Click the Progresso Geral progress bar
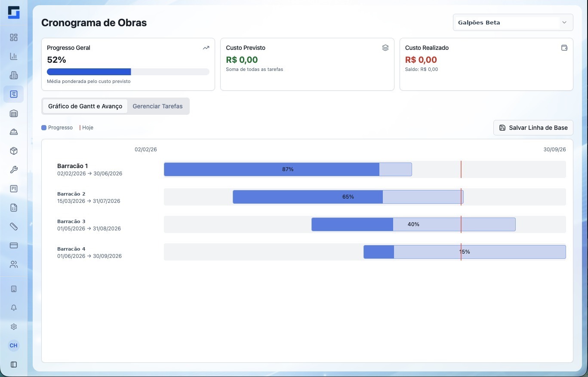The width and height of the screenshot is (588, 377). pos(128,72)
